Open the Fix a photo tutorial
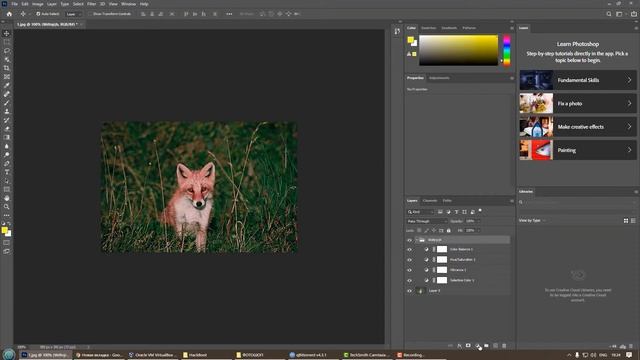 [x=578, y=103]
